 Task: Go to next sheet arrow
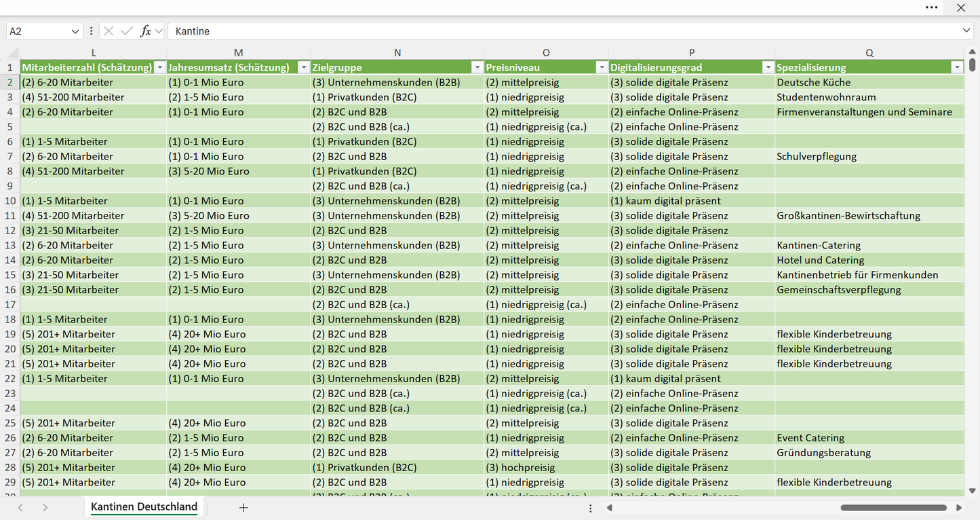[x=45, y=508]
